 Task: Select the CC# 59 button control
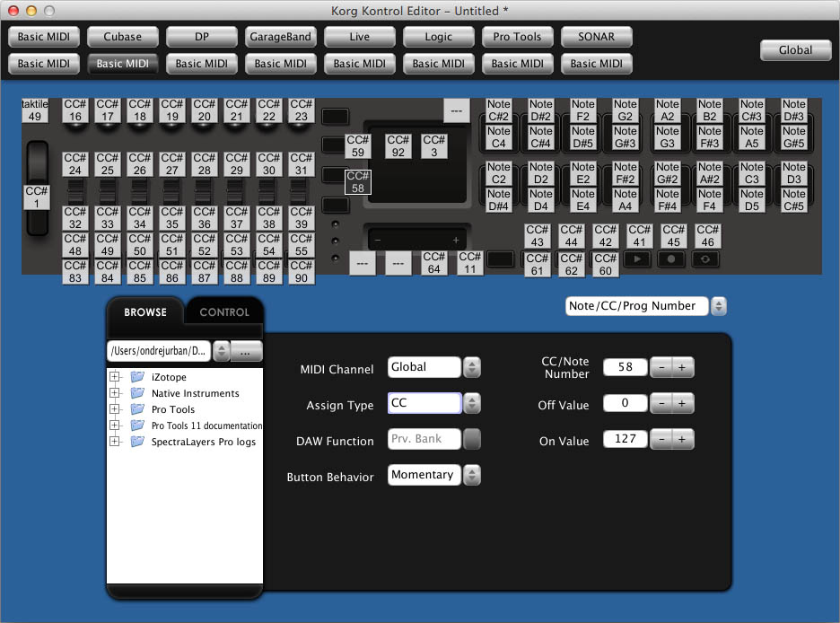pyautogui.click(x=358, y=146)
